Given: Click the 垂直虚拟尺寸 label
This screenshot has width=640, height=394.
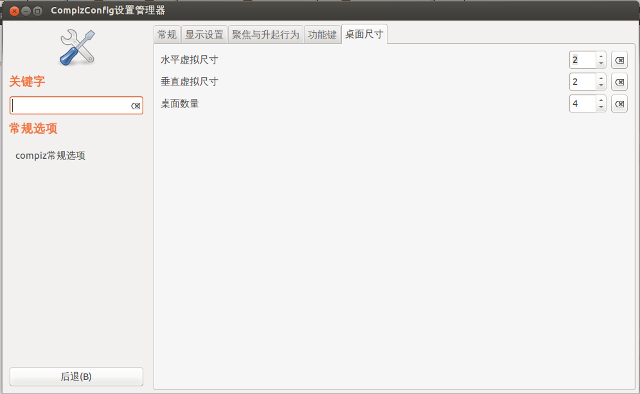Looking at the screenshot, I should [189, 82].
